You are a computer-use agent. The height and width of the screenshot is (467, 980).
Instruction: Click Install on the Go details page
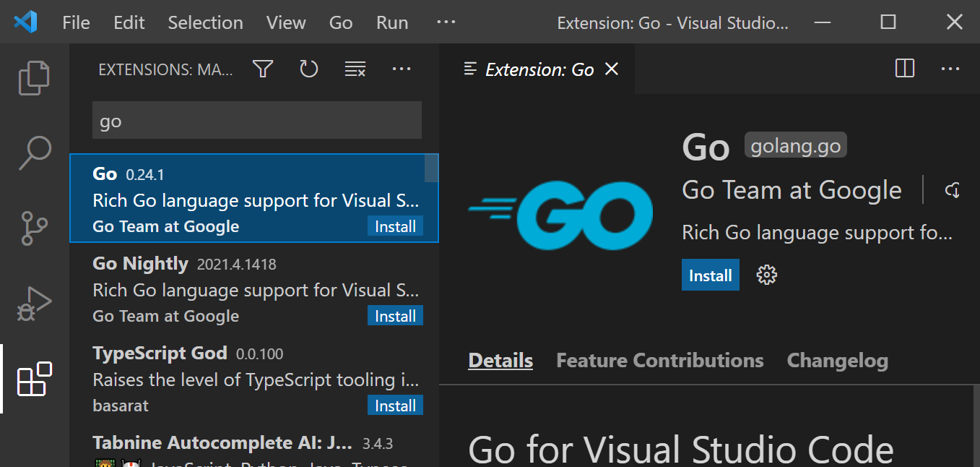(x=711, y=275)
